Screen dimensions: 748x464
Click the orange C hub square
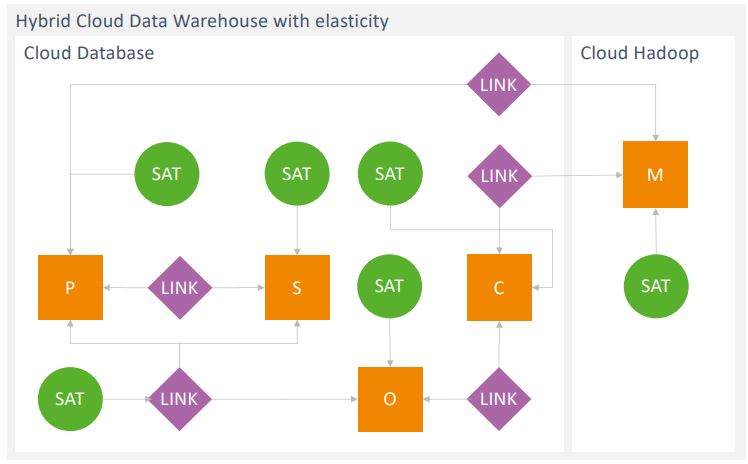point(499,288)
